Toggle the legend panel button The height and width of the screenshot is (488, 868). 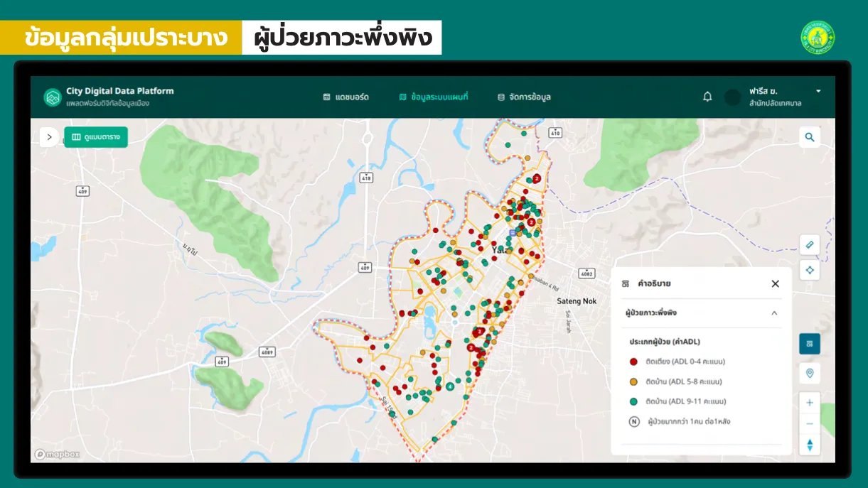[x=809, y=344]
